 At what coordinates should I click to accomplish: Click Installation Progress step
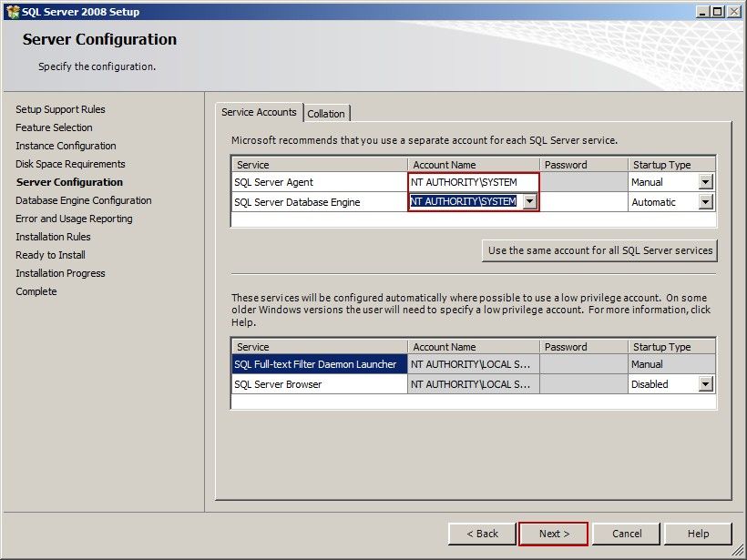coord(60,273)
